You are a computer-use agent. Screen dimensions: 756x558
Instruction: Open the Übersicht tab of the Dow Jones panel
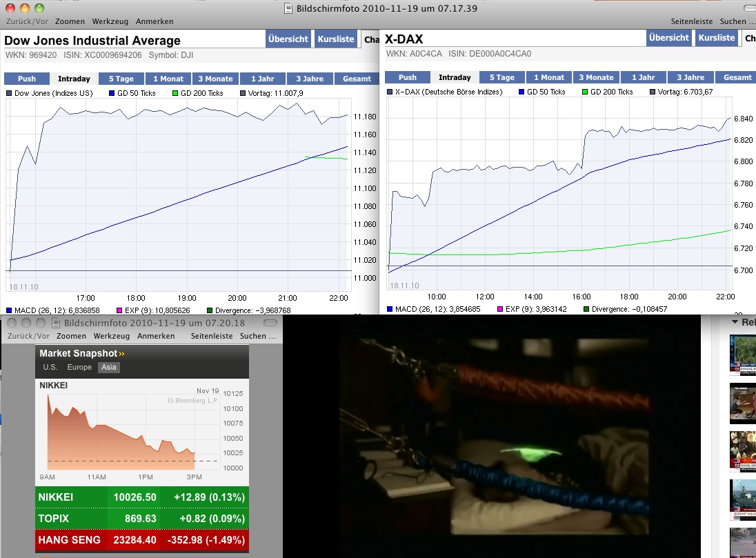(288, 39)
